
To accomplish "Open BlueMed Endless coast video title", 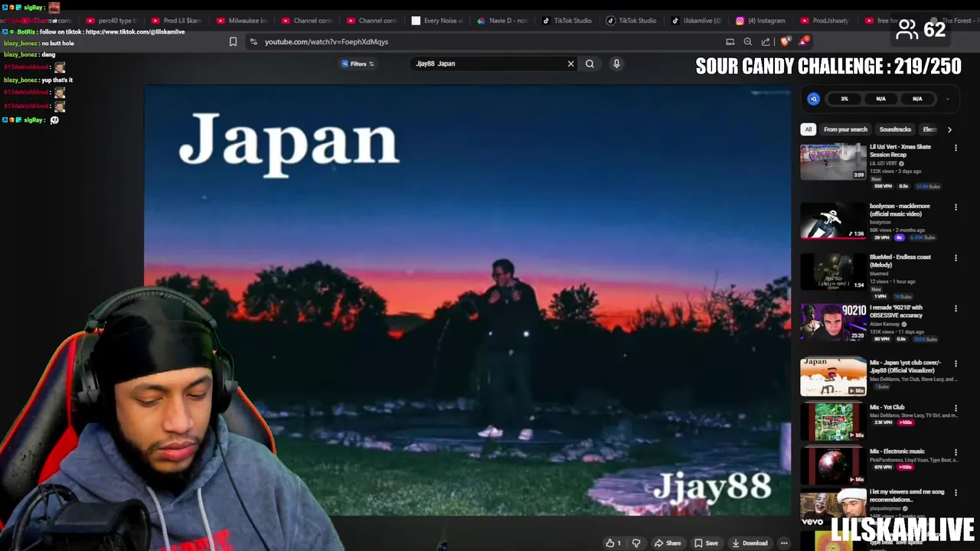I will (x=900, y=261).
